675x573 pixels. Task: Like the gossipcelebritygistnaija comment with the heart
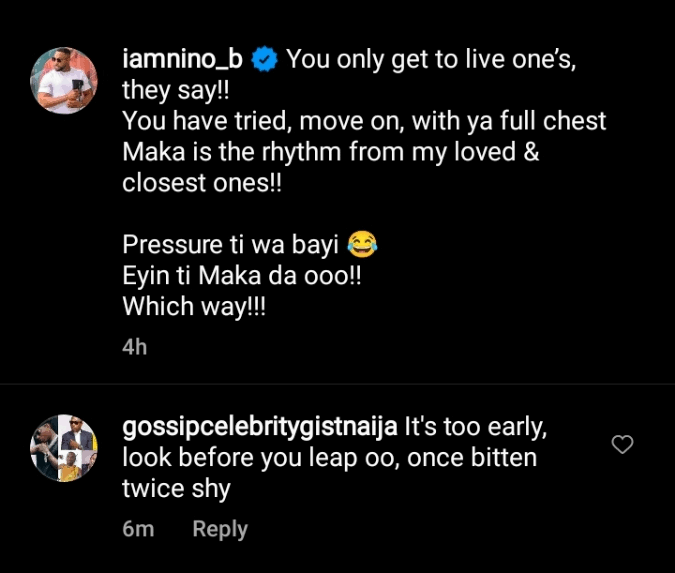(x=622, y=445)
